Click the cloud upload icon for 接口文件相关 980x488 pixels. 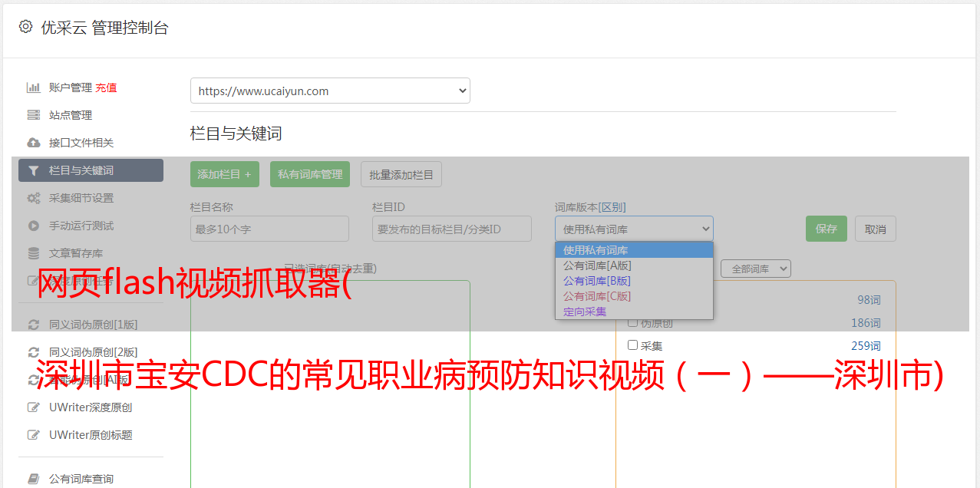pos(33,143)
